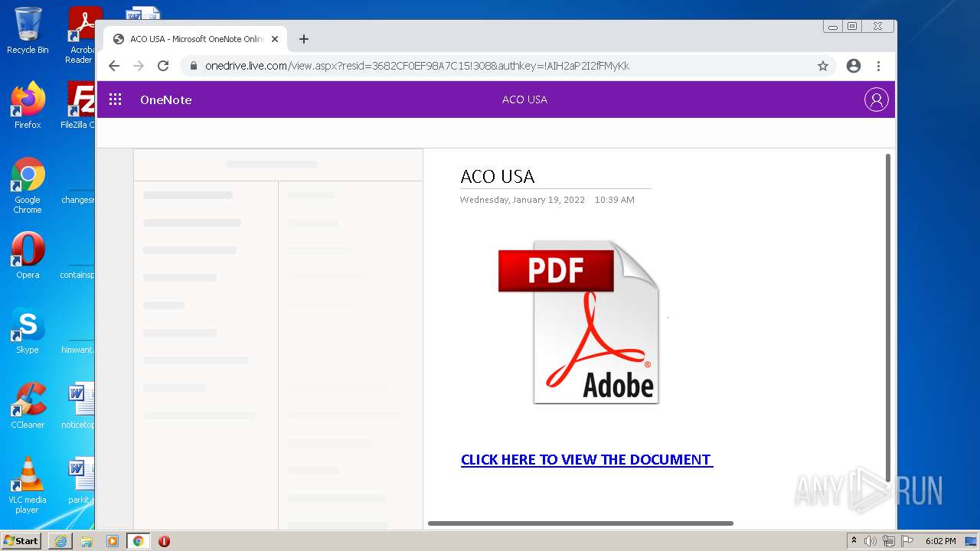Click the ACO USA page title
Screen dimensions: 980x551
pyautogui.click(x=497, y=177)
